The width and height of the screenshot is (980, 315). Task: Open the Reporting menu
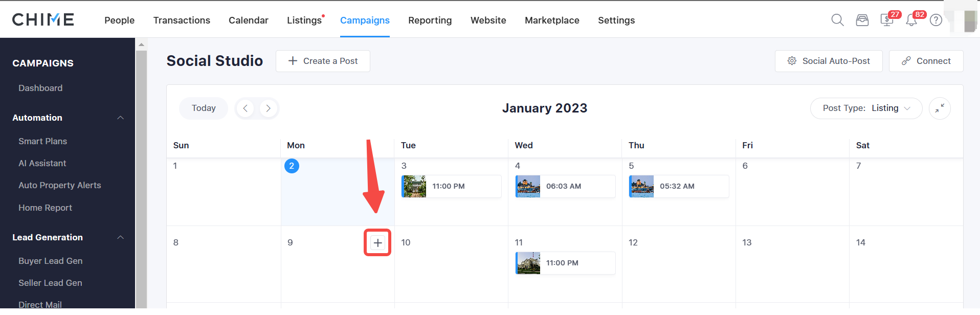click(430, 20)
